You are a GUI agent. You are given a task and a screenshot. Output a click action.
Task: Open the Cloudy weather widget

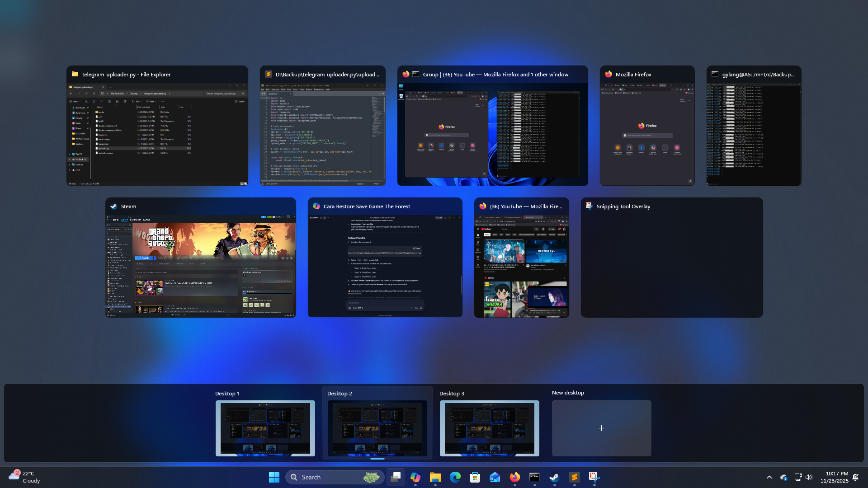[25, 477]
